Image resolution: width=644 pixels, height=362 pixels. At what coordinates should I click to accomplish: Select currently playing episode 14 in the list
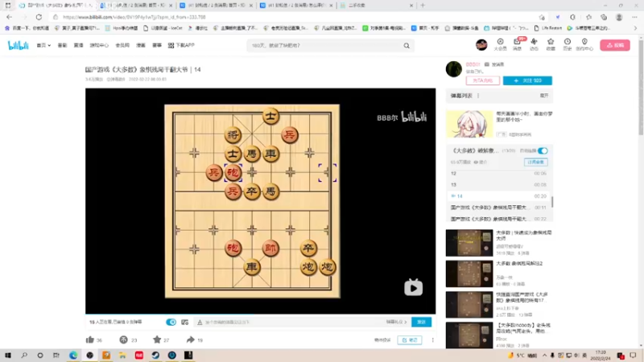(x=498, y=196)
